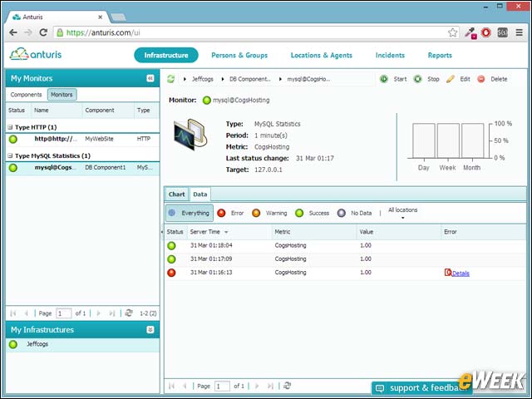This screenshot has height=399, width=532.
Task: Click the page number field in My Monitors
Action: tap(63, 313)
